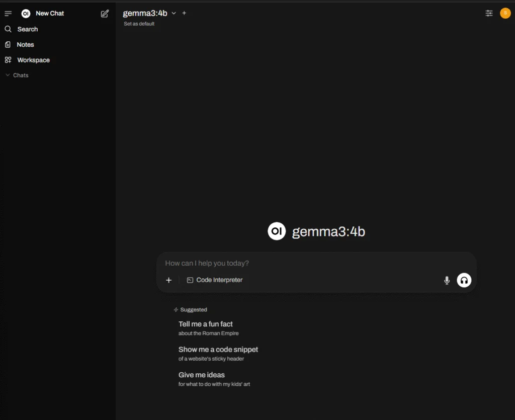This screenshot has height=420, width=515.
Task: Choose the 'Tell me a fun fact' suggestion
Action: (209, 328)
